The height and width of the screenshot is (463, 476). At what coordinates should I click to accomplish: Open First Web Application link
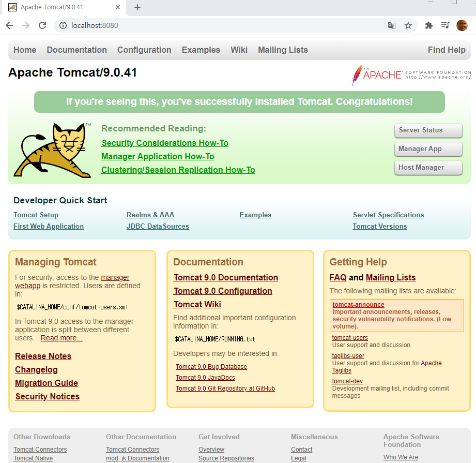[x=49, y=227]
